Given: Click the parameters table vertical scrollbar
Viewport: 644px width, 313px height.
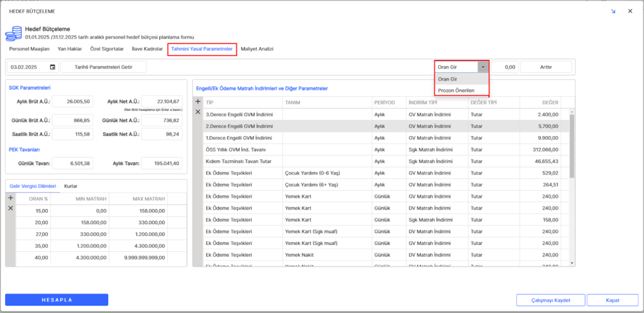Looking at the screenshot, I should pyautogui.click(x=572, y=145).
